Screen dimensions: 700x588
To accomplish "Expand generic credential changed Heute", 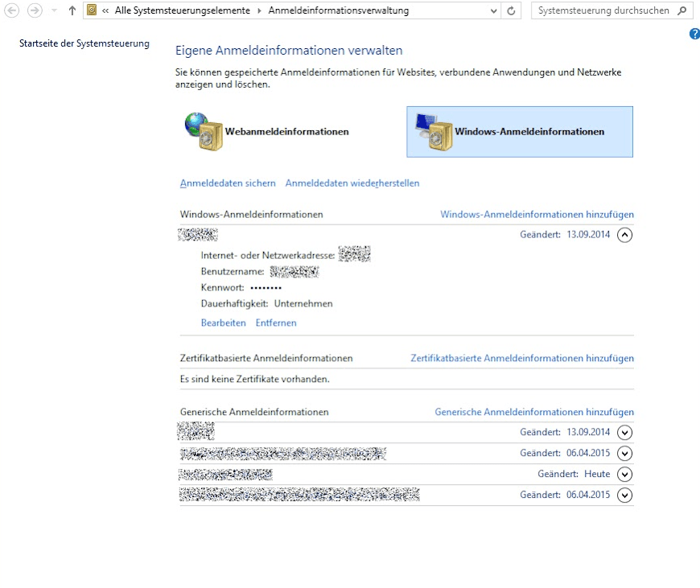I will [624, 474].
